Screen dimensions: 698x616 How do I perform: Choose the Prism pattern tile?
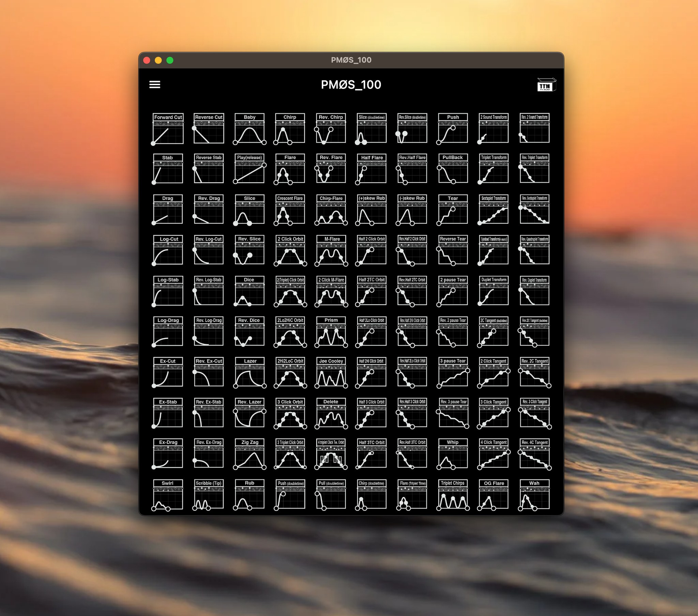coord(331,332)
